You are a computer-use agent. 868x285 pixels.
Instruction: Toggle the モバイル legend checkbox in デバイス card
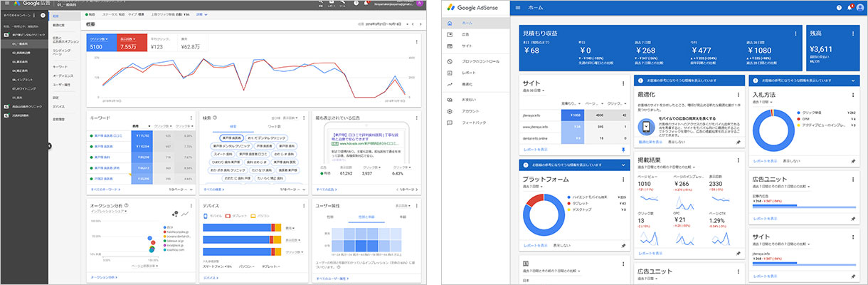206,214
